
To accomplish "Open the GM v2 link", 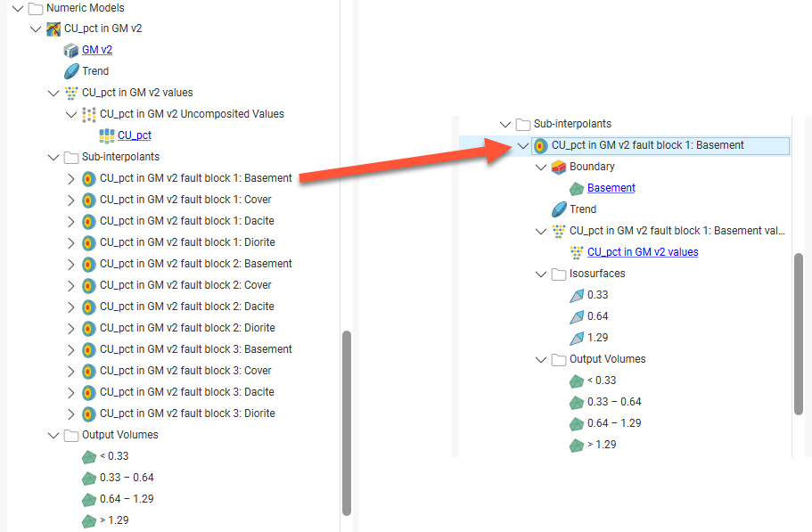I will pos(97,50).
